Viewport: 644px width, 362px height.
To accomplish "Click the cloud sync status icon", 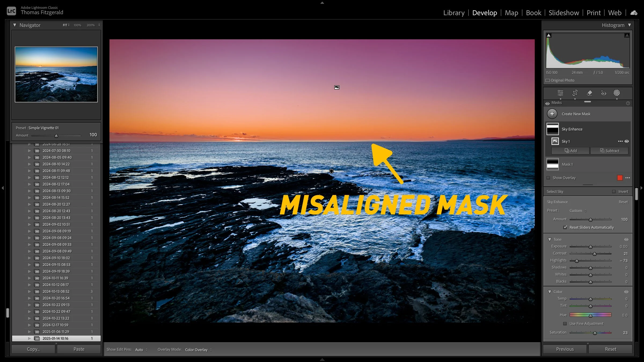I will [634, 13].
